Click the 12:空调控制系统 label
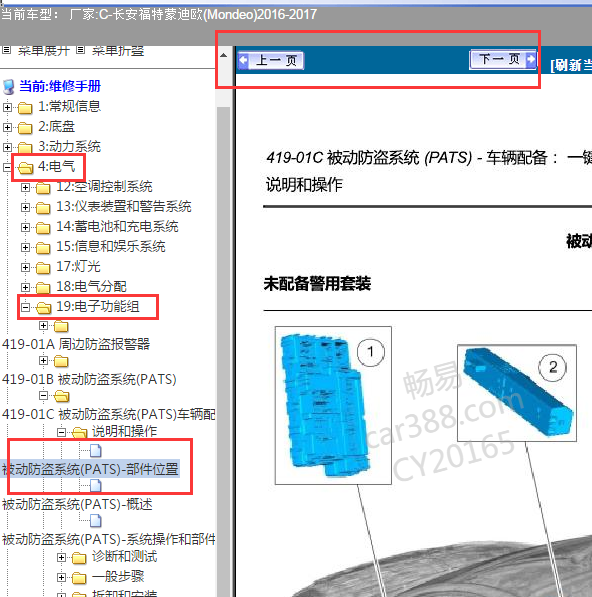Viewport: 592px width, 597px height. [x=104, y=187]
